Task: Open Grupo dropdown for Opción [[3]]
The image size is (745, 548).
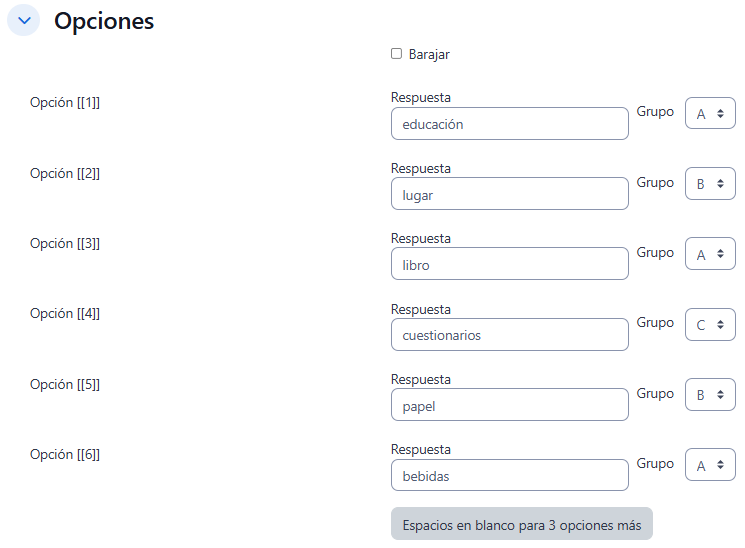Action: coord(710,254)
